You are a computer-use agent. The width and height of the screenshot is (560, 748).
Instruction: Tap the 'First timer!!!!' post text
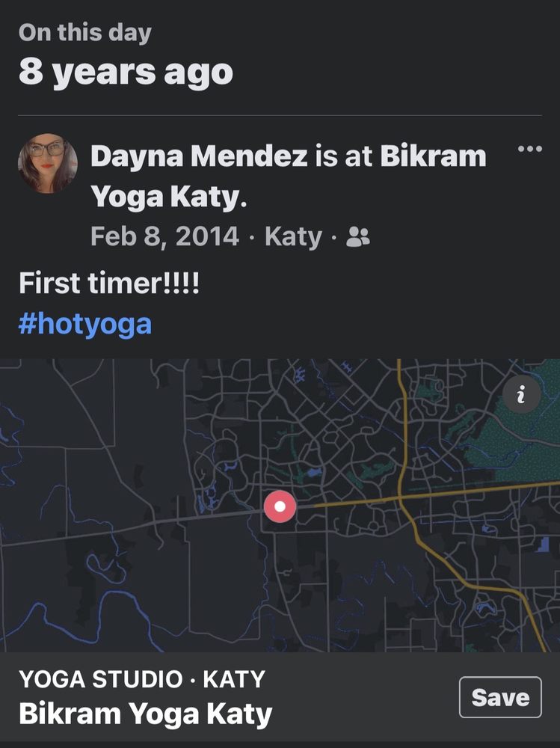(109, 283)
